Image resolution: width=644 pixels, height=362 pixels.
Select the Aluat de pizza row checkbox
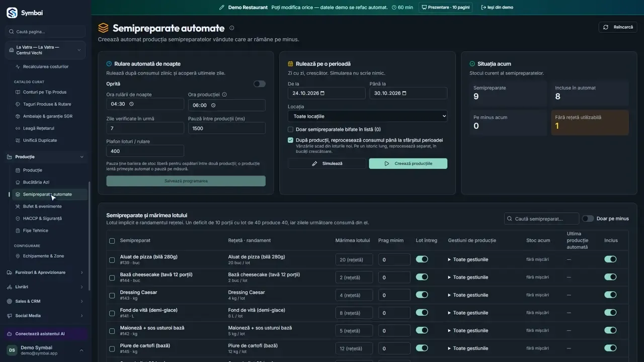[x=112, y=260]
